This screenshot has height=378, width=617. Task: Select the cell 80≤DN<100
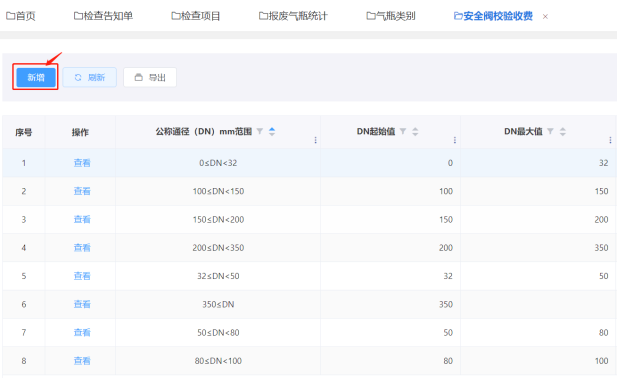218,361
